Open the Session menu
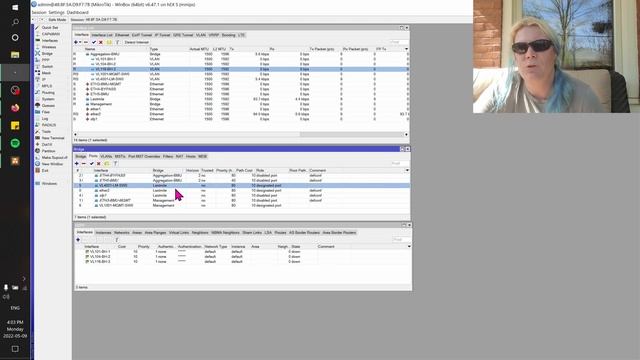 (39, 13)
